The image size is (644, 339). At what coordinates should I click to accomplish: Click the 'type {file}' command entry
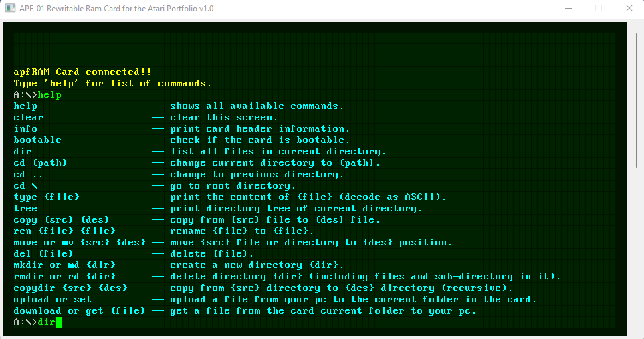[x=47, y=197]
